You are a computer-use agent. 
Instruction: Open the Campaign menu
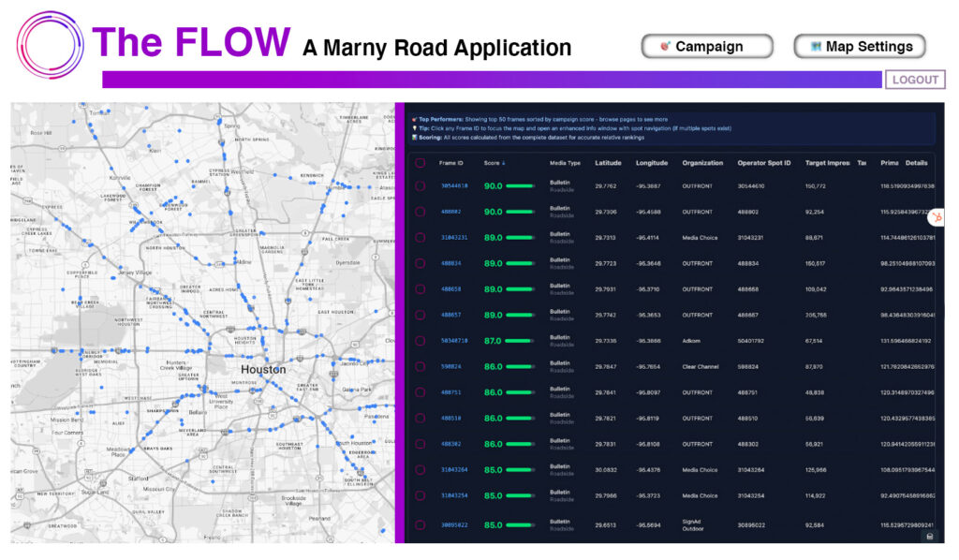tap(707, 46)
